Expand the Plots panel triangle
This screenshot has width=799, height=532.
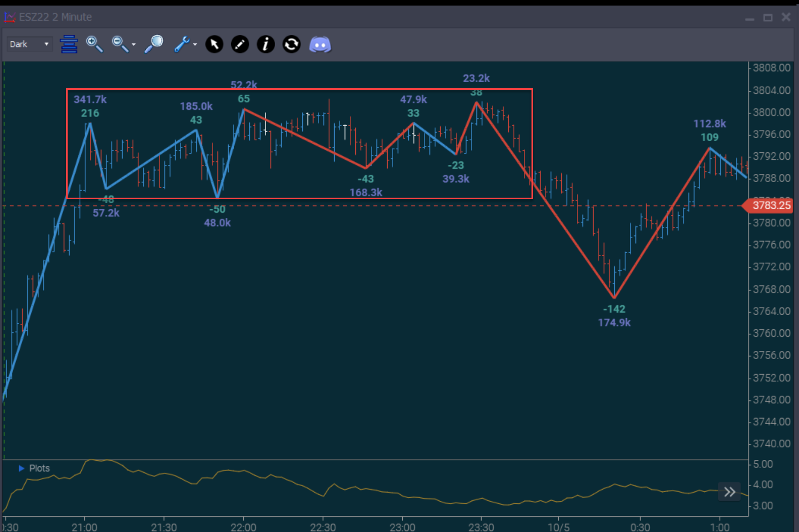21,468
